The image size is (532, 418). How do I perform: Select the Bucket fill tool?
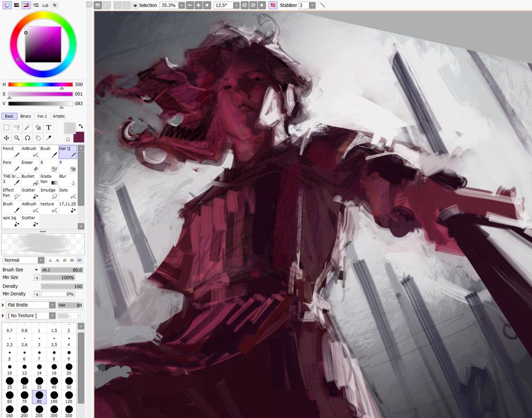point(30,180)
